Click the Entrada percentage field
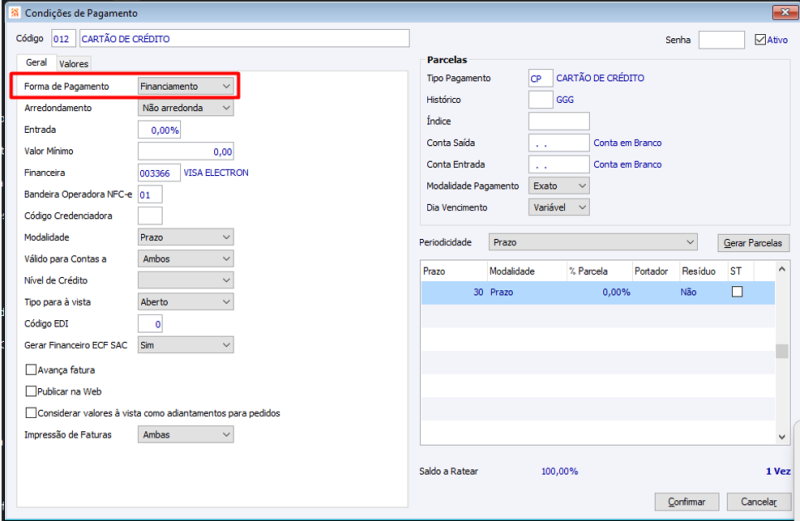The width and height of the screenshot is (800, 521). (159, 130)
